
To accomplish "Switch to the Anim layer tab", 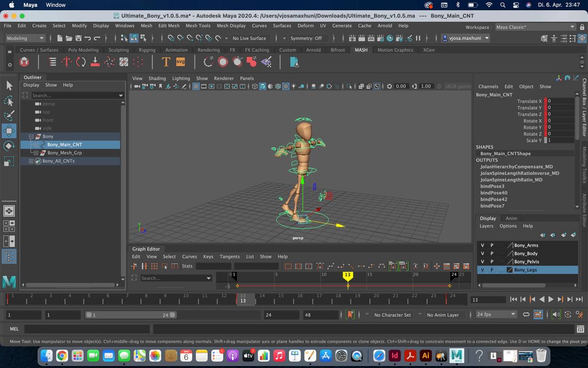I will tap(511, 218).
